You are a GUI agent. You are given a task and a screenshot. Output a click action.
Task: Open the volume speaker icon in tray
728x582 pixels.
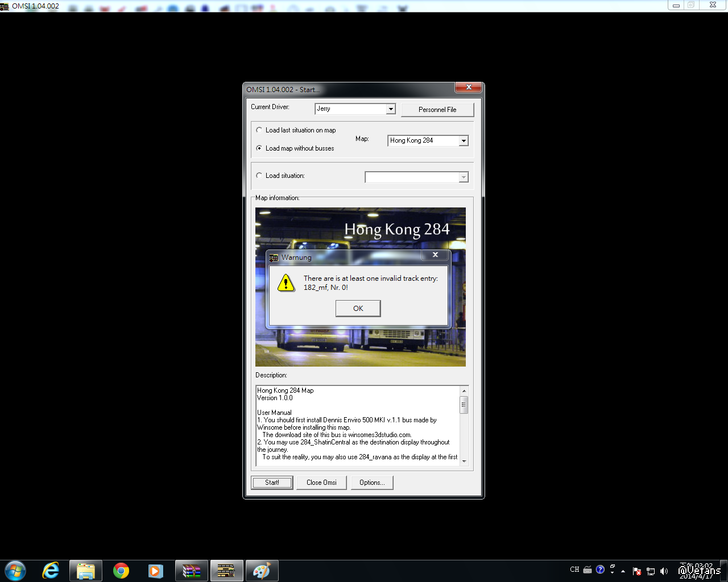pos(664,571)
